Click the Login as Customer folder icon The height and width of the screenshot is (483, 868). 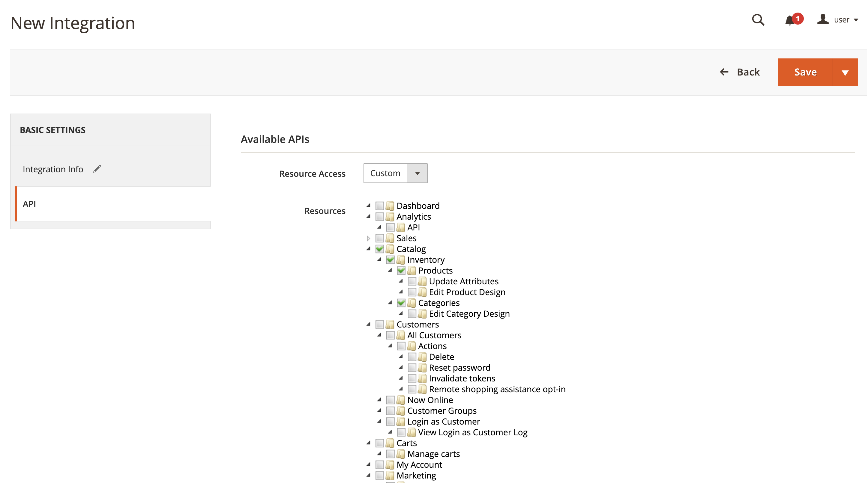401,421
